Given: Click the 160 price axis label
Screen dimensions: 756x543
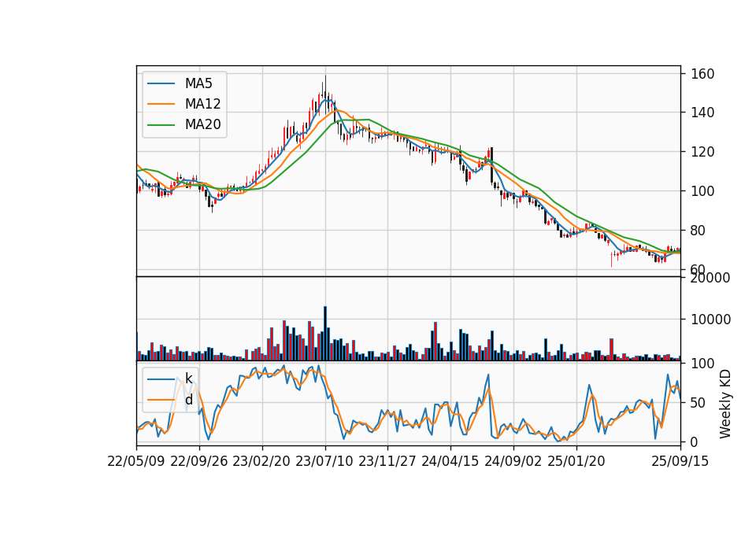Looking at the screenshot, I should click(702, 74).
